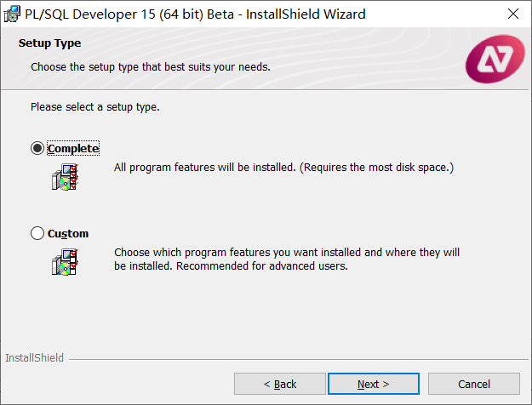Image resolution: width=532 pixels, height=405 pixels.
Task: Click the 'Choose the setup type' subtitle
Action: coord(151,67)
